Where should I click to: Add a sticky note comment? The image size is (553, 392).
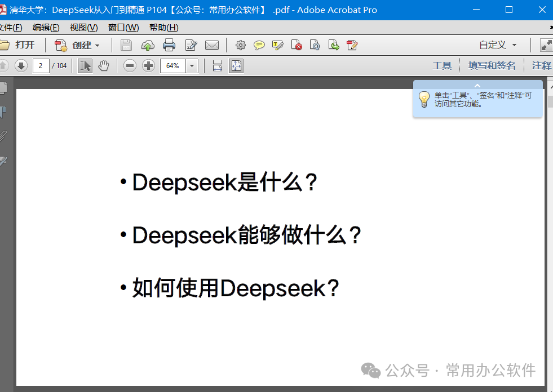(259, 45)
